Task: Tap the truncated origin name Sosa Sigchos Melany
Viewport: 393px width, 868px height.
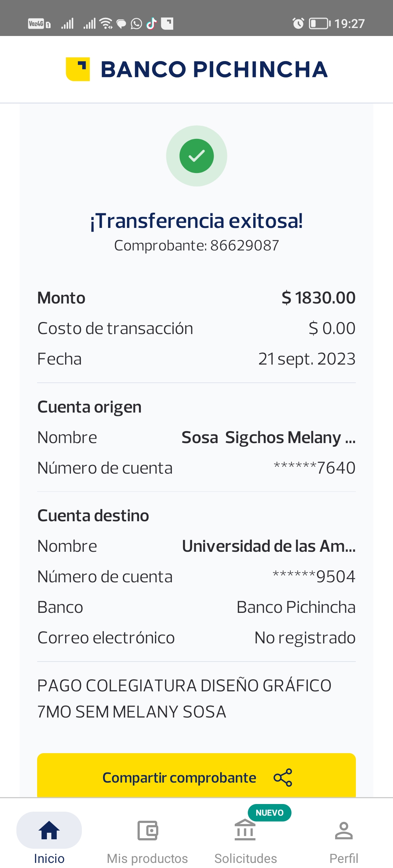Action: (x=268, y=437)
